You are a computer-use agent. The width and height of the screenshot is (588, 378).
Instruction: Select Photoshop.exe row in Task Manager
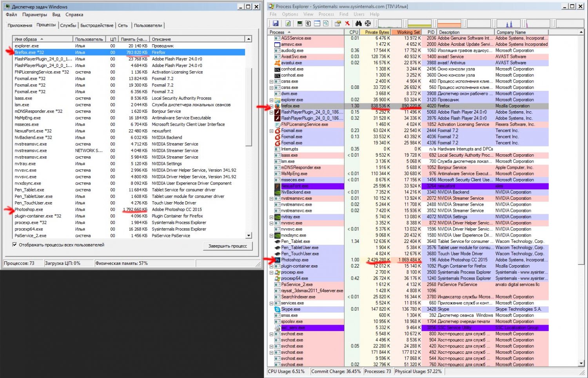pyautogui.click(x=129, y=210)
